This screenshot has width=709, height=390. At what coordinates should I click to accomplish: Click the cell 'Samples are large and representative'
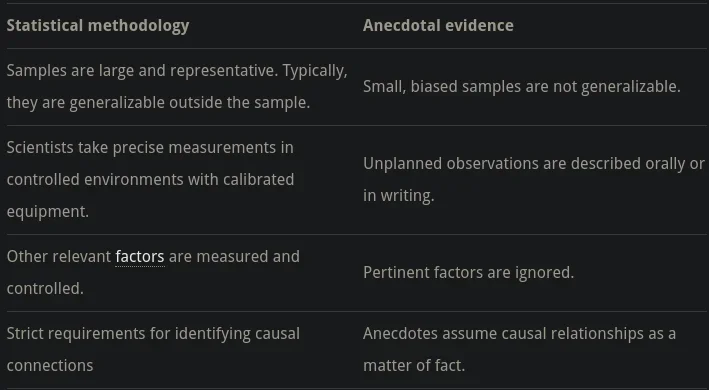[x=177, y=87]
